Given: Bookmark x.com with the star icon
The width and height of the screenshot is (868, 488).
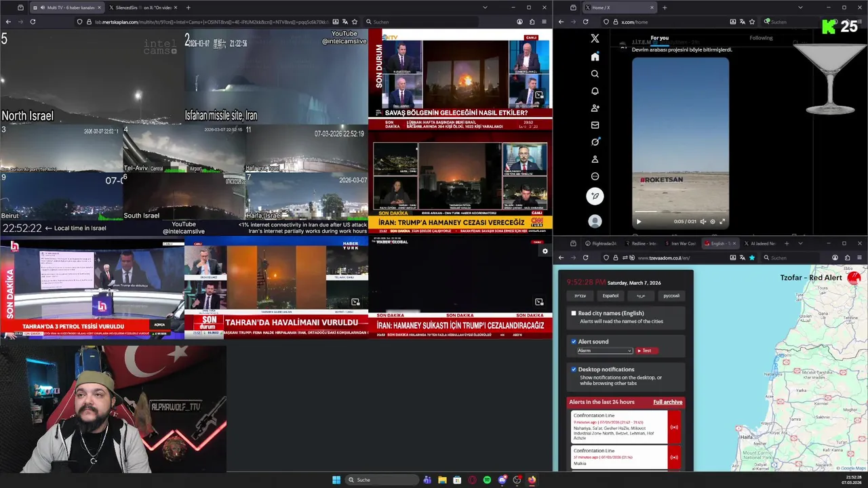Looking at the screenshot, I should click(x=752, y=22).
